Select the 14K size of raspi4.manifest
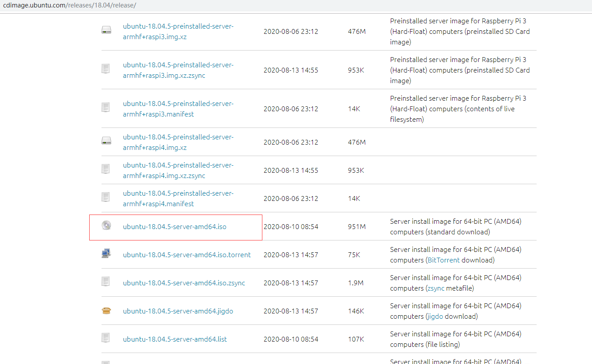The width and height of the screenshot is (592, 364). coord(354,199)
